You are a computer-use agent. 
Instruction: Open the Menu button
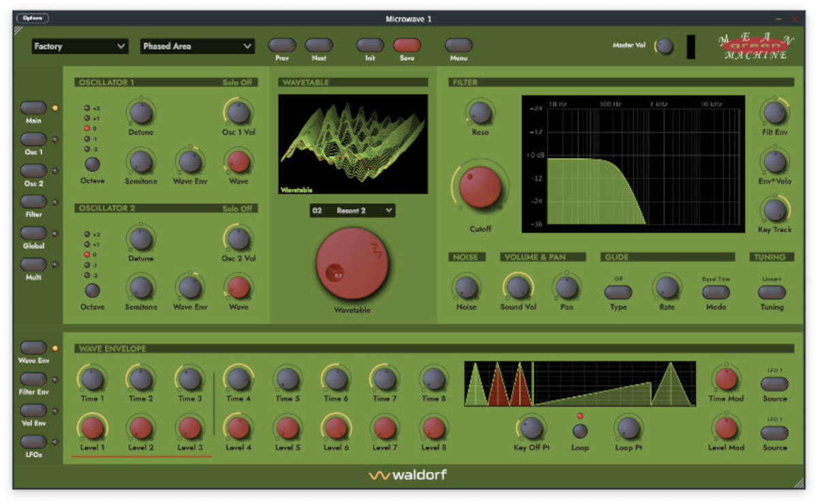(459, 45)
